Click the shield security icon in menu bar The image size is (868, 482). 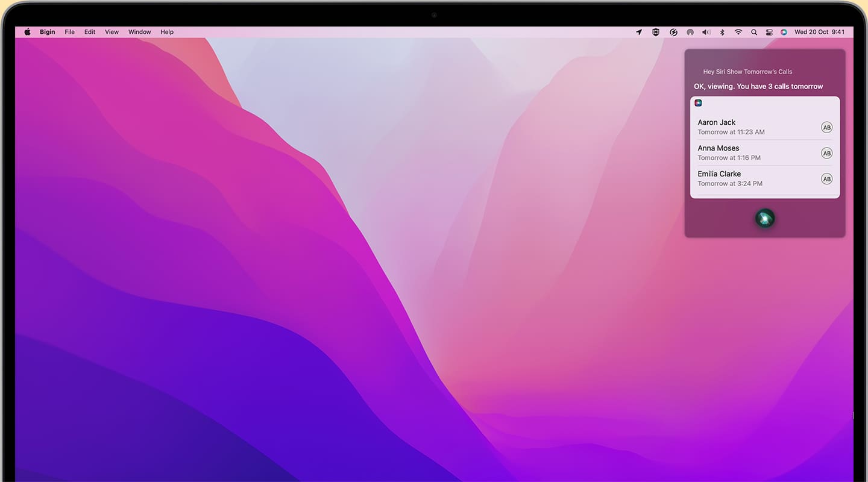(x=655, y=32)
